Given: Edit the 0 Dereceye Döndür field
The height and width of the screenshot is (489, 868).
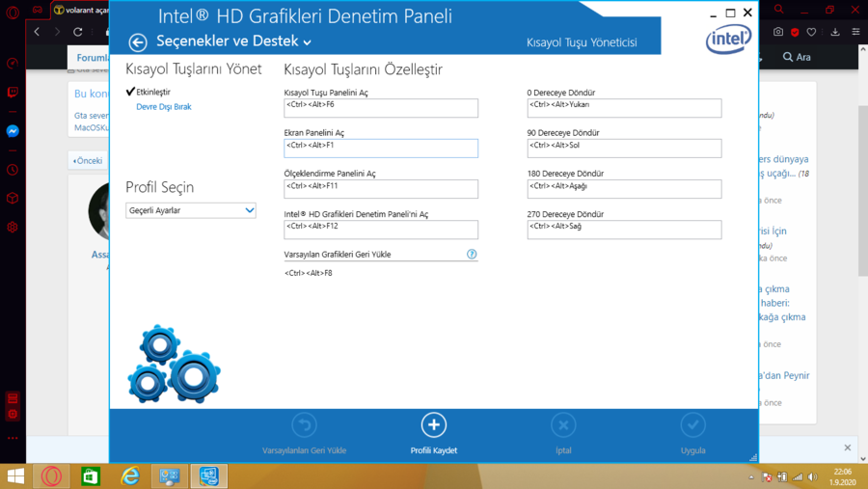Looking at the screenshot, I should [x=624, y=108].
